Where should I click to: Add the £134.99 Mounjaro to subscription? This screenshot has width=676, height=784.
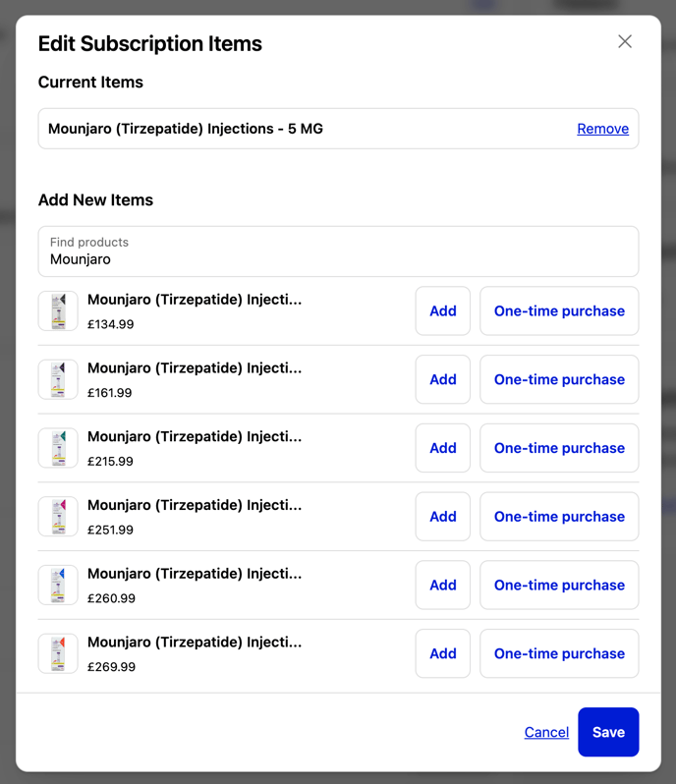[442, 311]
